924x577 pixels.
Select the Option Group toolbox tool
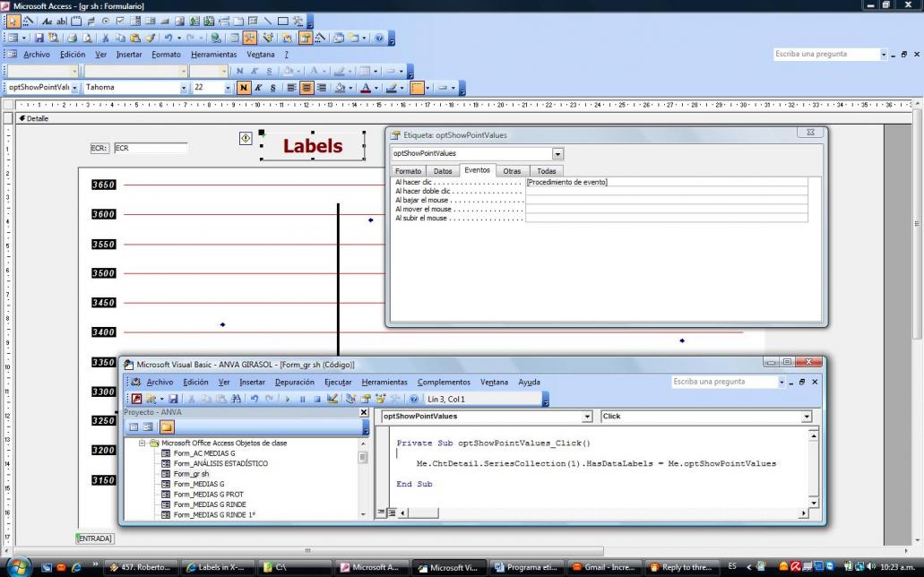pos(76,22)
